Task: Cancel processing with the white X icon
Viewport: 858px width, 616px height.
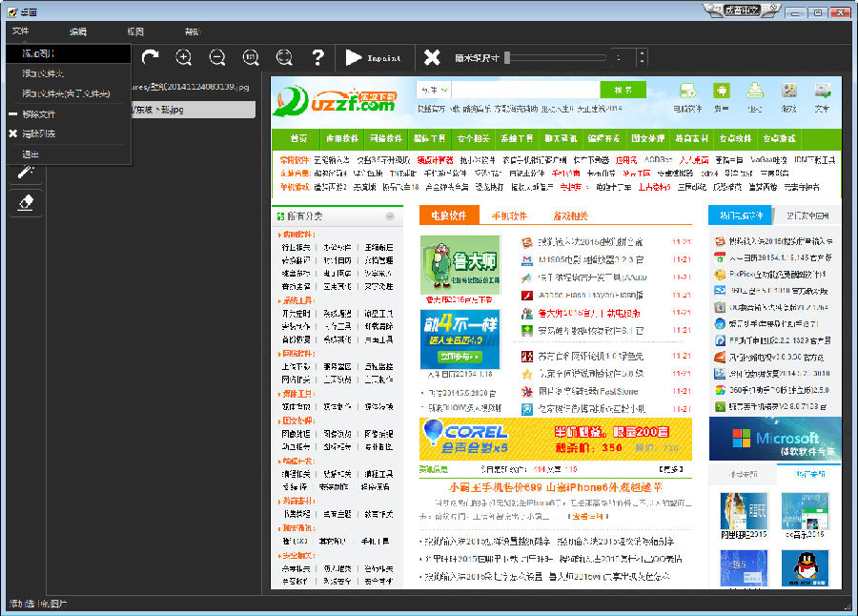Action: click(x=433, y=57)
